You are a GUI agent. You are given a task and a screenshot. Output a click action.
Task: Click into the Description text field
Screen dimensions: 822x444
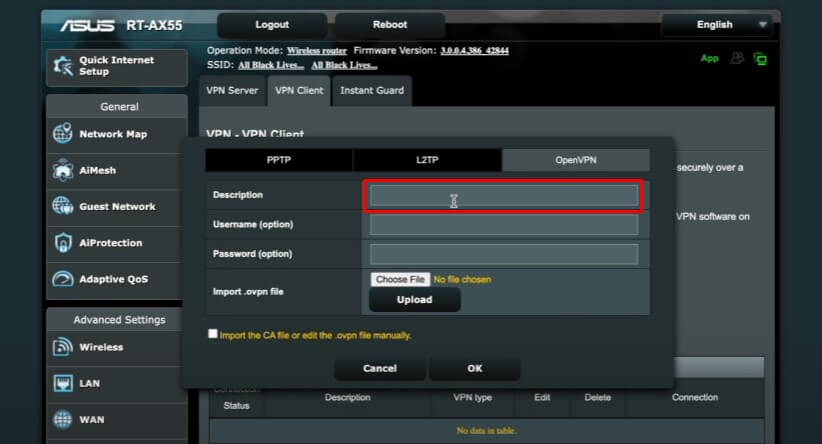coord(504,195)
